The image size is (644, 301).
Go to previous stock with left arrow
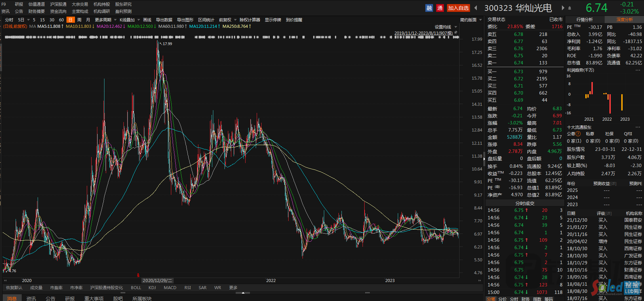click(x=476, y=8)
